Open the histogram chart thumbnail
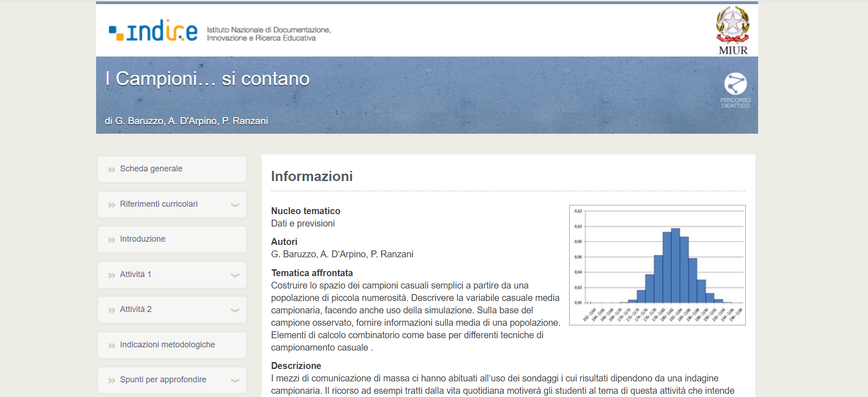868x397 pixels. click(657, 265)
